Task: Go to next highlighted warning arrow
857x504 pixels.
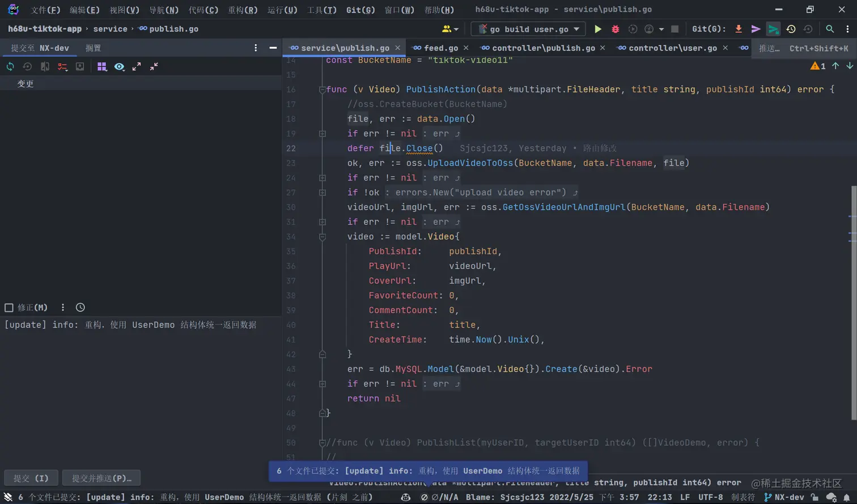Action: coord(850,66)
